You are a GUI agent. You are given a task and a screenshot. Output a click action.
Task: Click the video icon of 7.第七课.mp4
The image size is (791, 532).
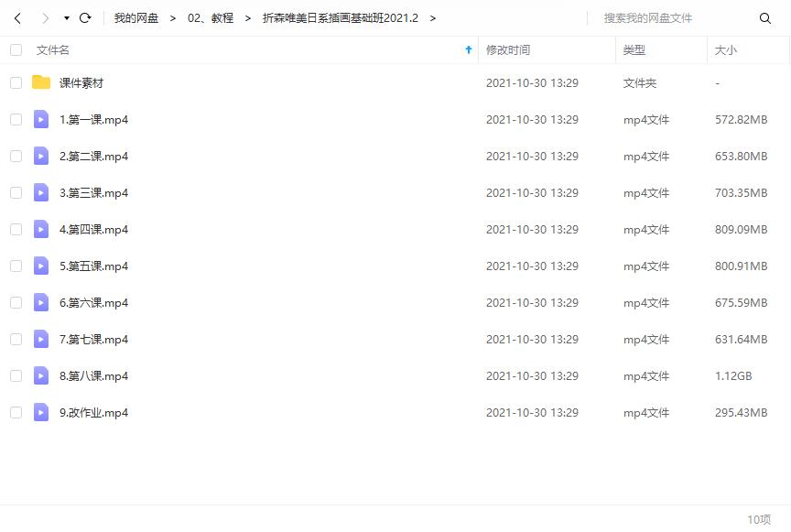(x=41, y=339)
